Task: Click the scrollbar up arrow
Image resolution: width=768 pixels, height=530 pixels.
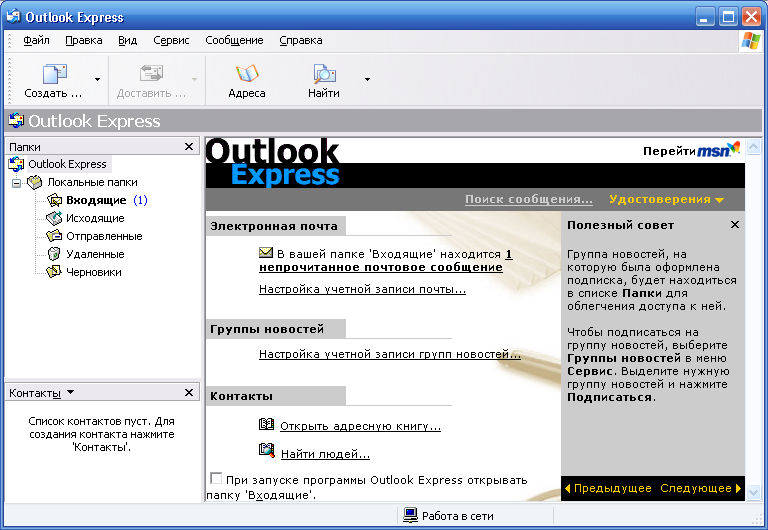Action: [753, 146]
